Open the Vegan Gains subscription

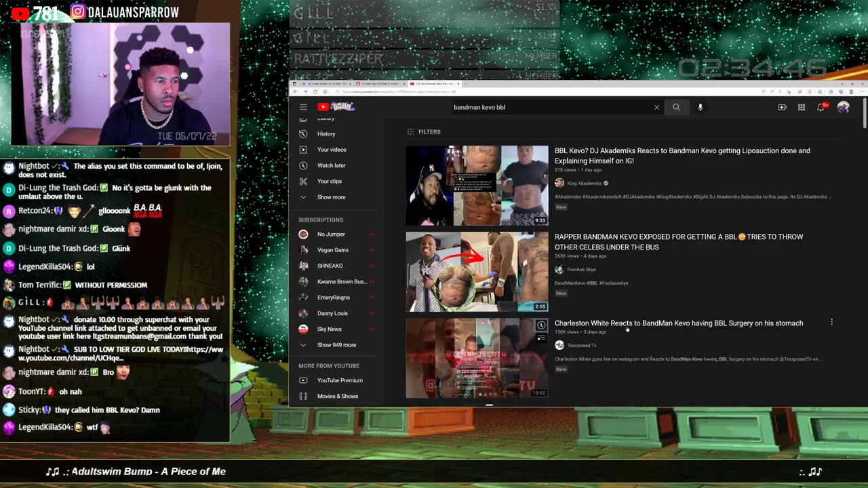pos(337,249)
